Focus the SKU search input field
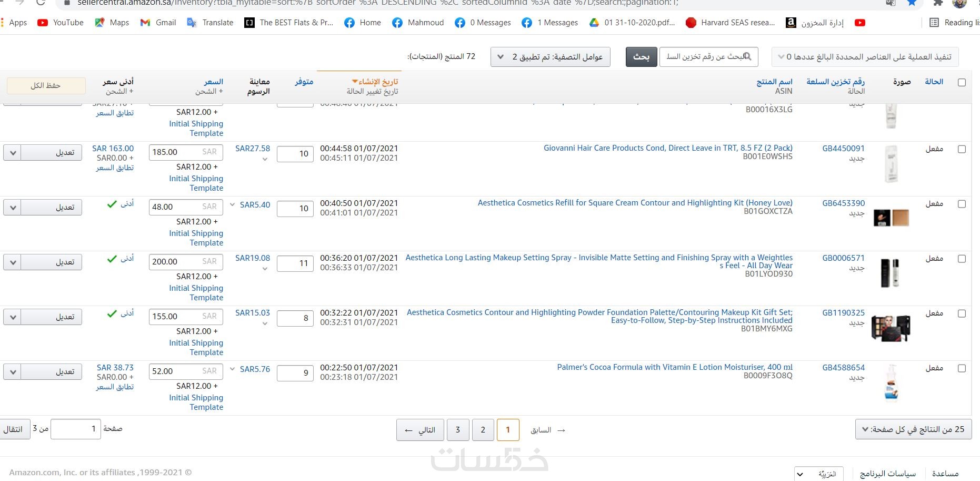 [708, 57]
